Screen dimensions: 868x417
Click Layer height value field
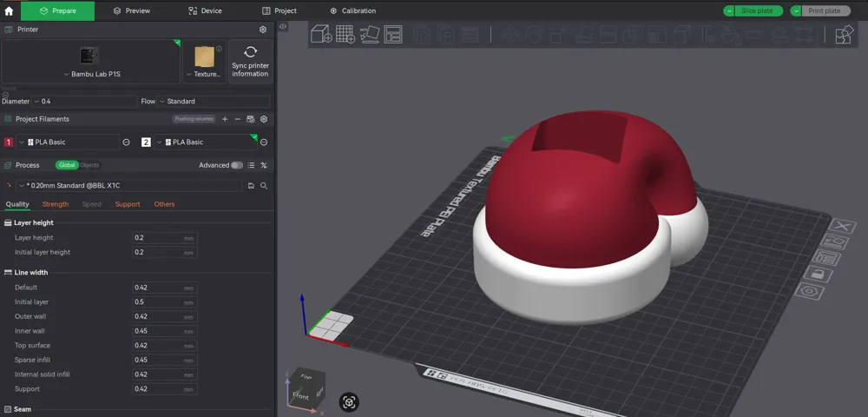tap(165, 237)
